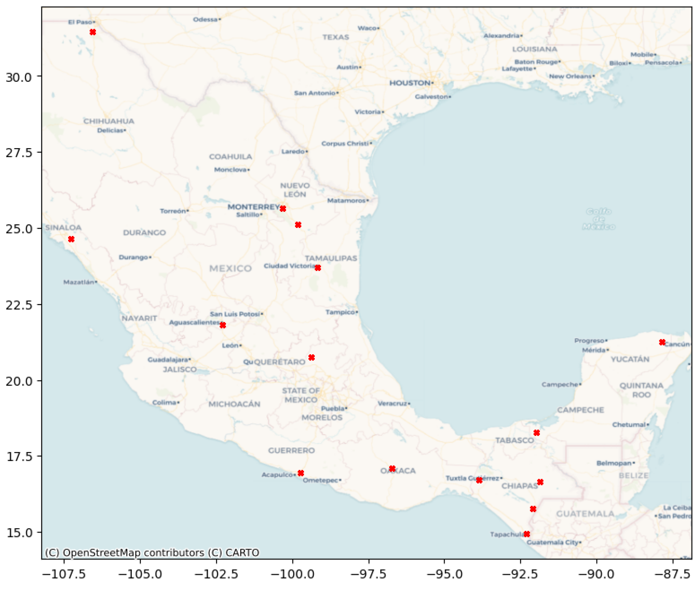Click the red marker near Cancún
700x590 pixels.
click(662, 342)
